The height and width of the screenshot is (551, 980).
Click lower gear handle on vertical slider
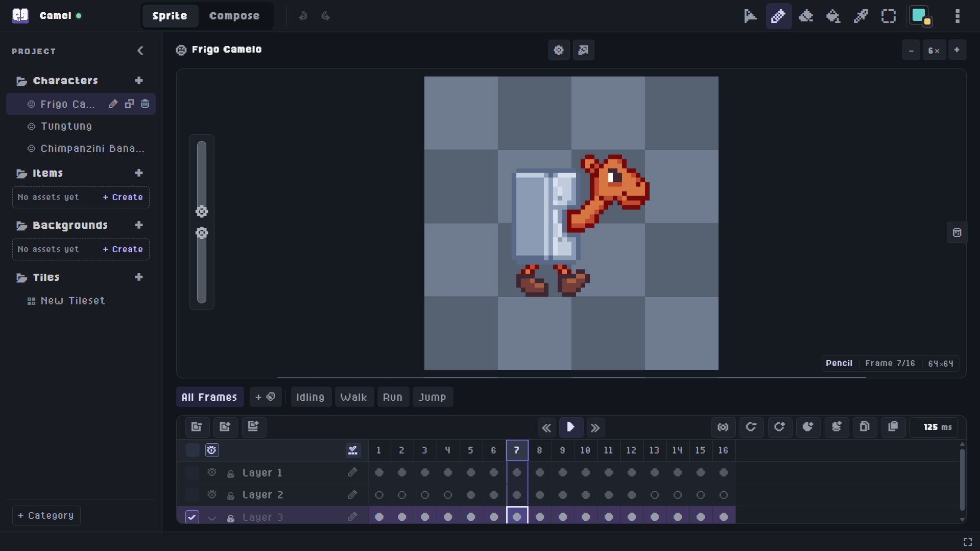[202, 233]
